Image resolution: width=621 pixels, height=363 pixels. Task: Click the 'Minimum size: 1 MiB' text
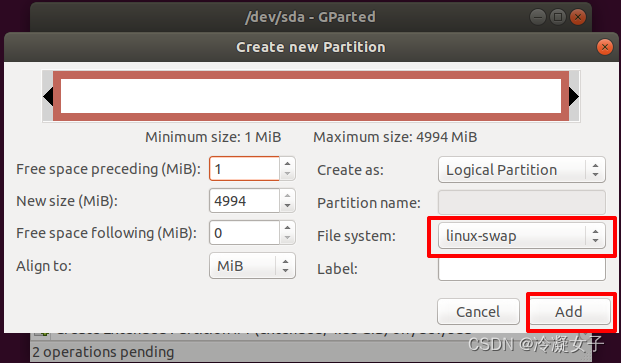click(x=213, y=137)
